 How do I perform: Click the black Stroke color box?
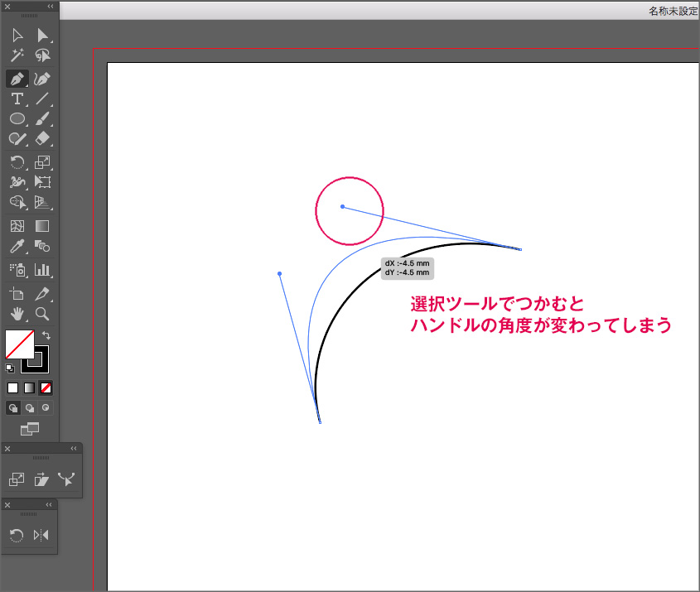41,365
